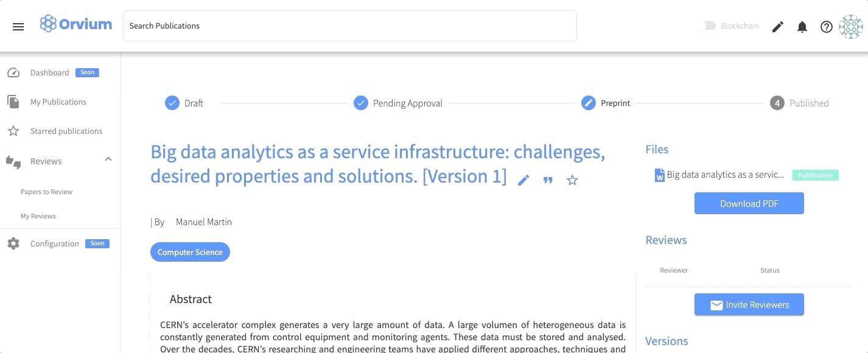Collapse the Reviews sidebar section
This screenshot has height=353, width=868.
point(108,159)
